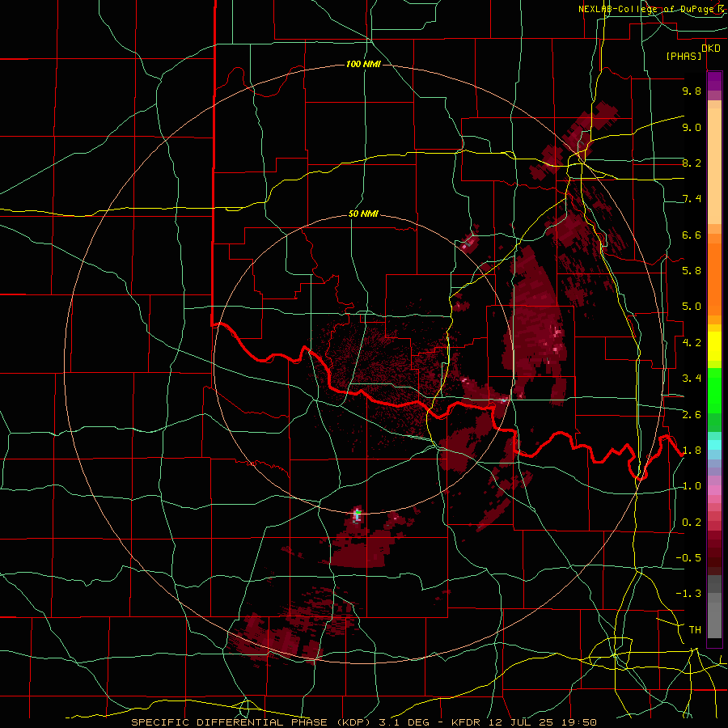The width and height of the screenshot is (728, 728).
Task: Click the 9.8 scale value
Action: coord(692,91)
